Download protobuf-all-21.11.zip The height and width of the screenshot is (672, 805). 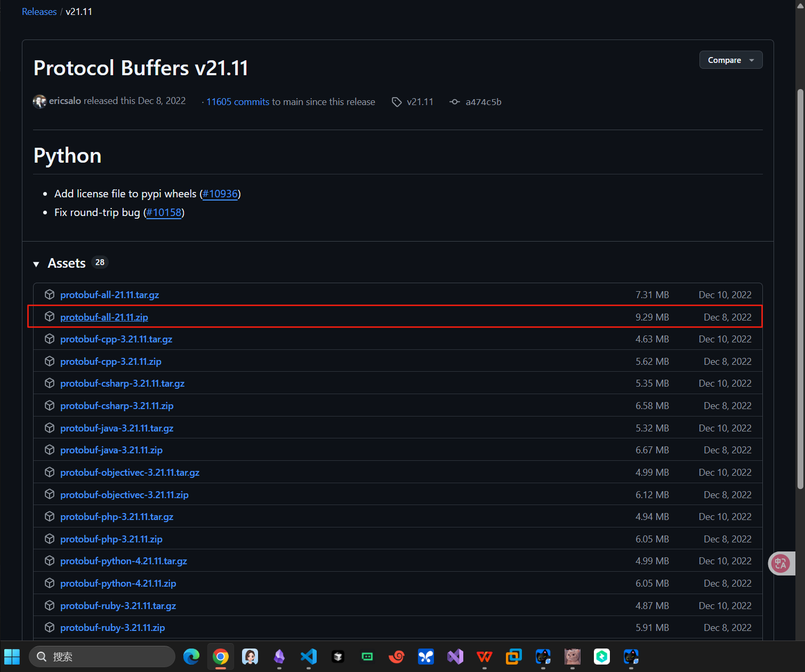click(x=104, y=317)
